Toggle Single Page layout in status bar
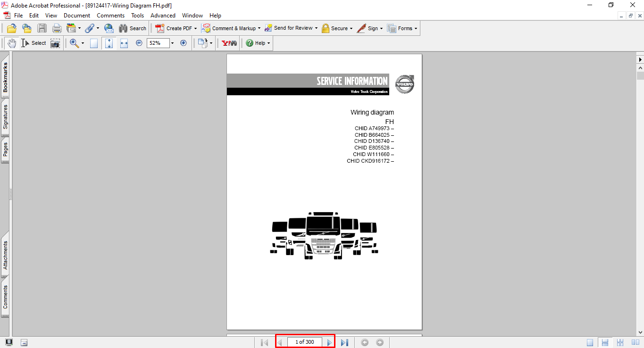The height and width of the screenshot is (348, 644). pos(590,342)
